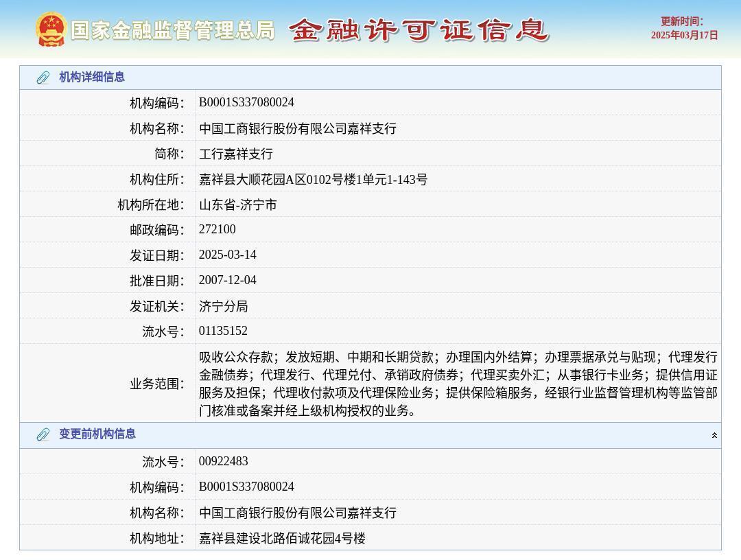Click previous serial number 00922483
This screenshot has height=560, width=741.
(x=223, y=461)
